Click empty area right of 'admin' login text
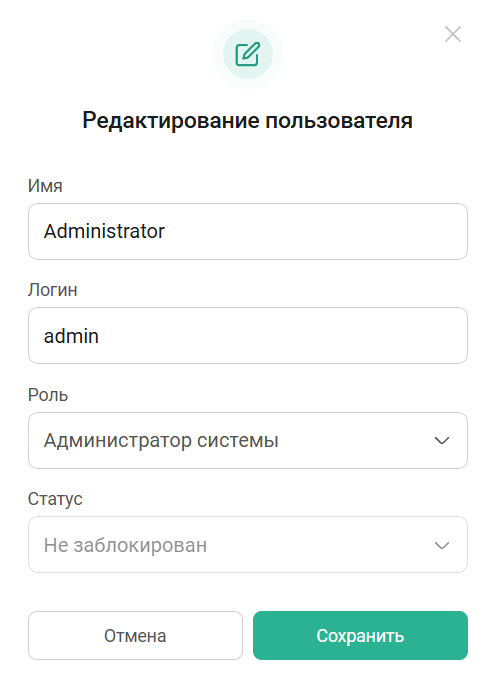496x688 pixels. pos(281,336)
